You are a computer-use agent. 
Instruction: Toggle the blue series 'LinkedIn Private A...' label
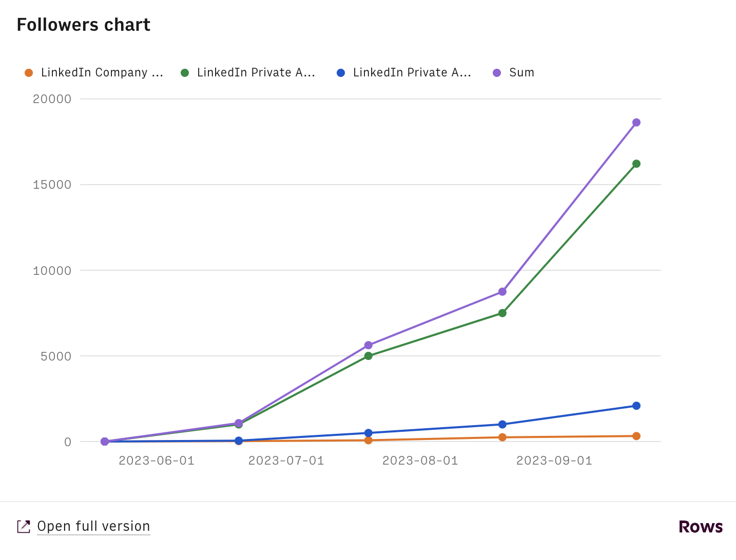[x=412, y=73]
